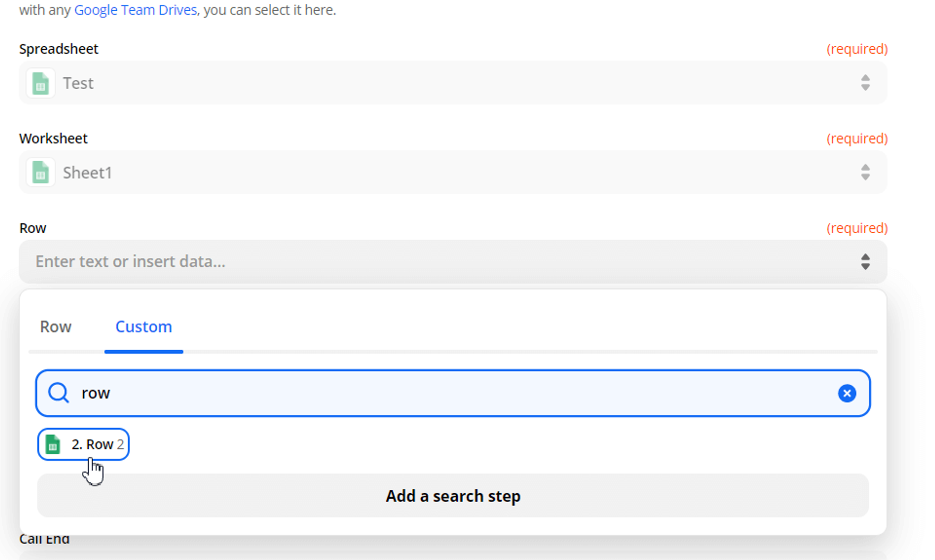
Task: Click the Spreadsheet field label
Action: [59, 49]
